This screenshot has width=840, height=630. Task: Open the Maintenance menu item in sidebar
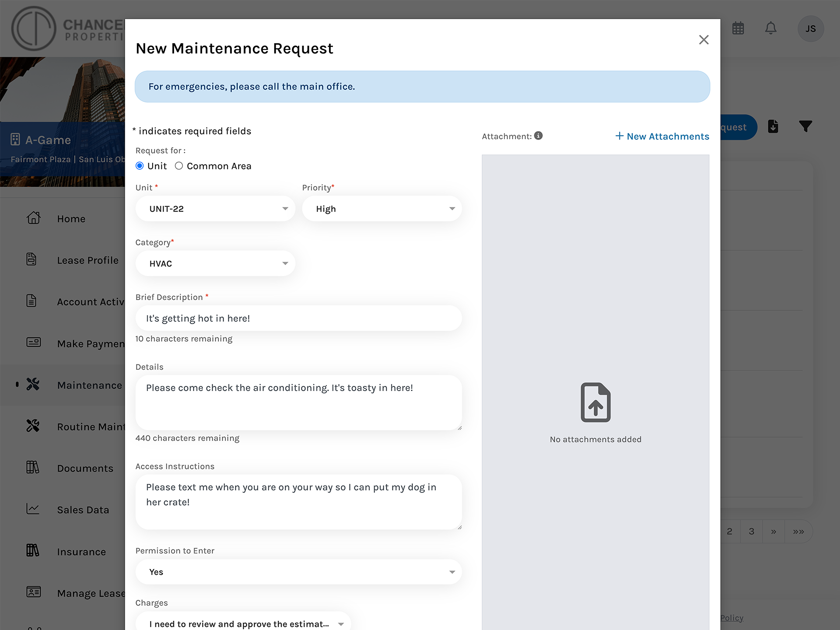[89, 385]
